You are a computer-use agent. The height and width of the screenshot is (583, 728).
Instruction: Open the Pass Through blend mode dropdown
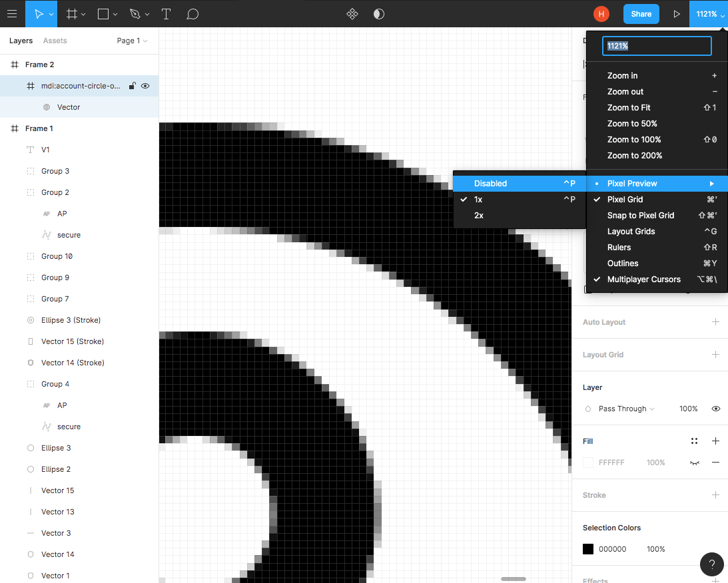tap(626, 409)
